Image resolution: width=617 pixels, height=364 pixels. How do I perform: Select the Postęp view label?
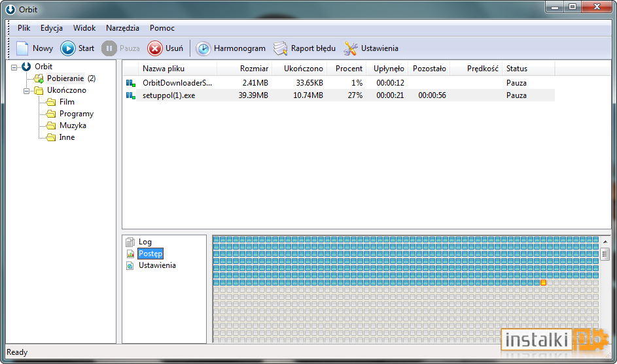coord(150,254)
